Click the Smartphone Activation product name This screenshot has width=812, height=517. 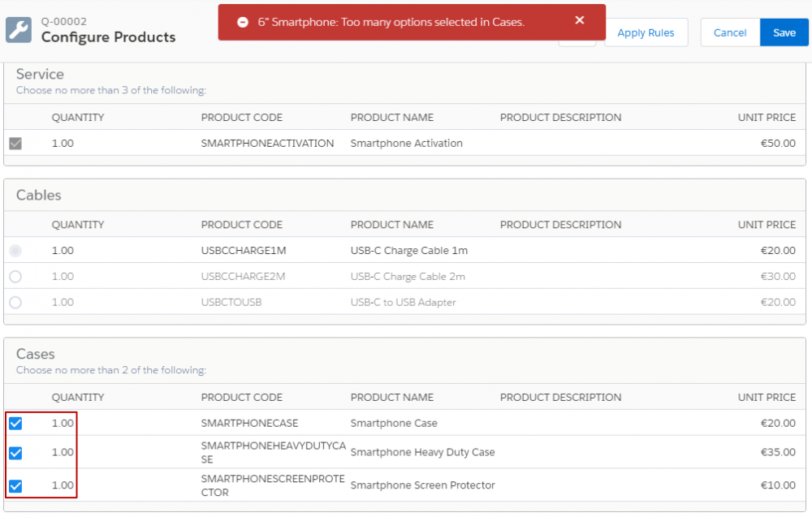(x=407, y=144)
